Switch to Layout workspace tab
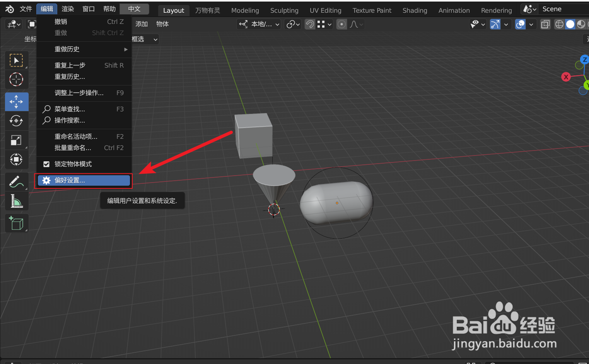 [174, 10]
